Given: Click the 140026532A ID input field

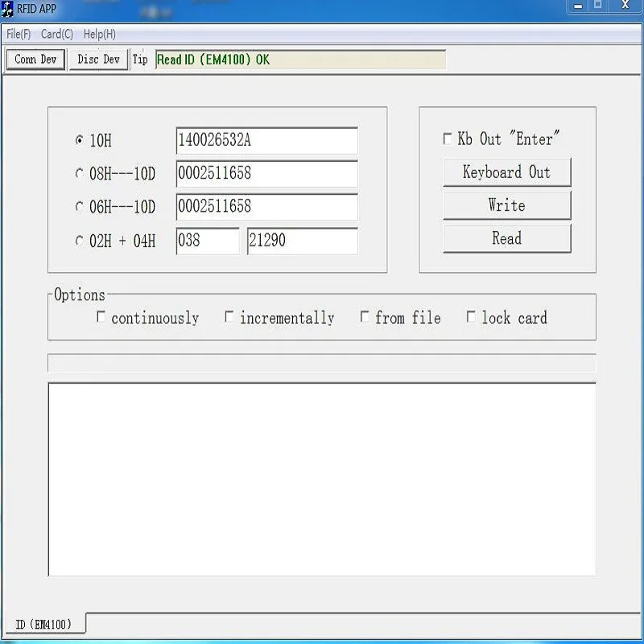Looking at the screenshot, I should [x=267, y=140].
